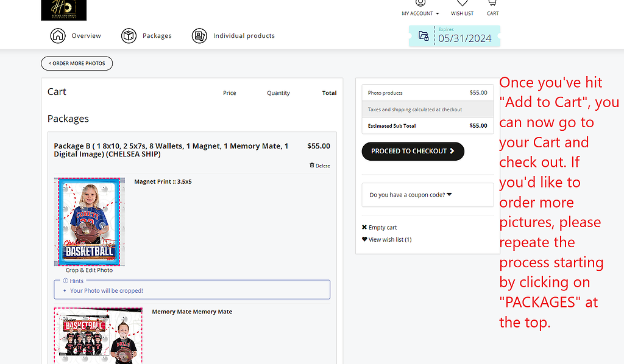Switch to the Individual products tab
Image resolution: width=624 pixels, height=364 pixels.
(x=233, y=36)
